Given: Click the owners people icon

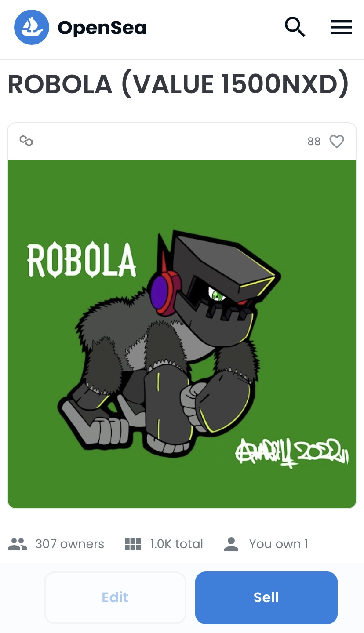Looking at the screenshot, I should [18, 544].
